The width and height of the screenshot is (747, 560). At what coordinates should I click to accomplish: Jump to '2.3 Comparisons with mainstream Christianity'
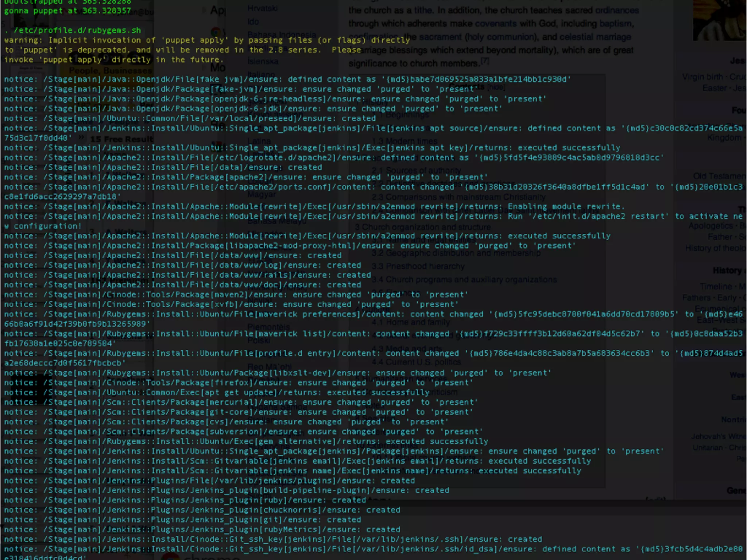pos(458,197)
